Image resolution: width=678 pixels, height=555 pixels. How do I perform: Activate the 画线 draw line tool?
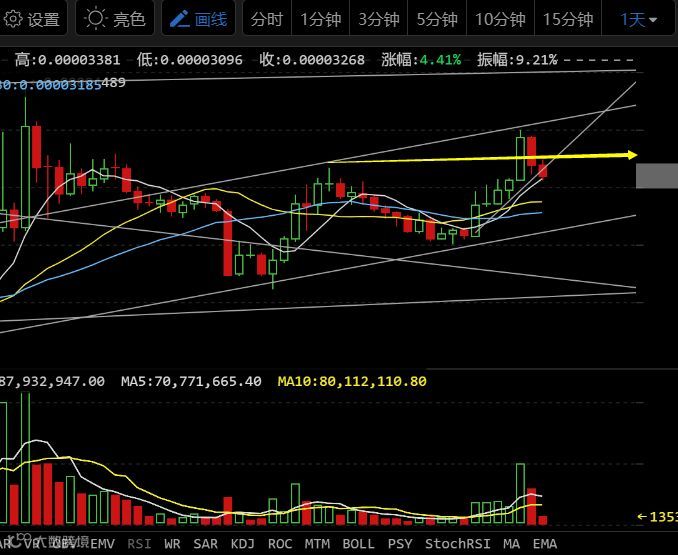click(x=198, y=19)
